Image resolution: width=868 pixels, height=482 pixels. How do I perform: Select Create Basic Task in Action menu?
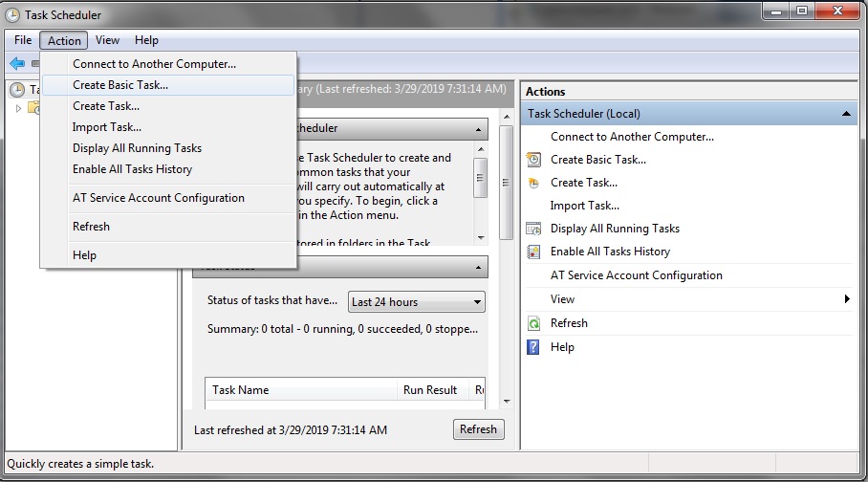tap(168, 85)
